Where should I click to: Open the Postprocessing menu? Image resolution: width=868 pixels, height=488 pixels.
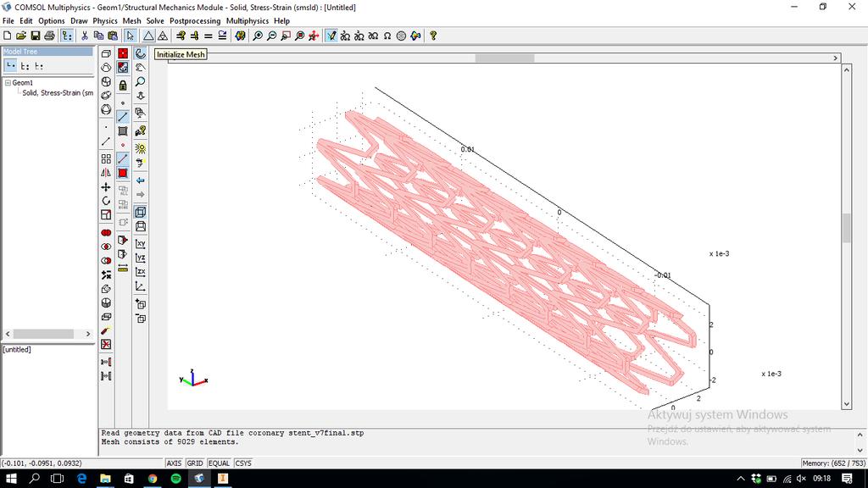195,21
